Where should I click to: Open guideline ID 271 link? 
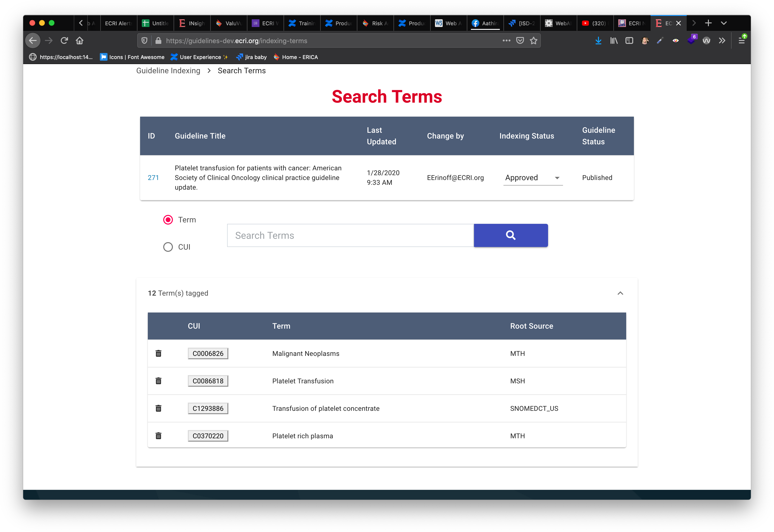point(153,178)
